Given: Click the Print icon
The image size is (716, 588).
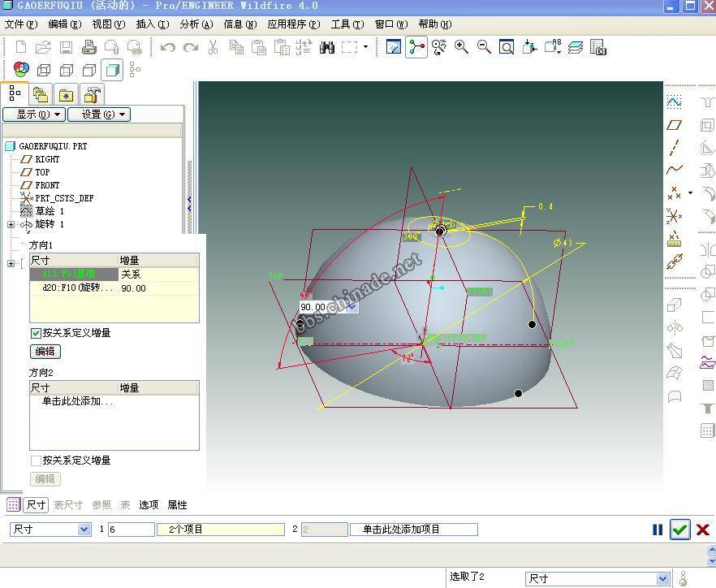Looking at the screenshot, I should [89, 47].
